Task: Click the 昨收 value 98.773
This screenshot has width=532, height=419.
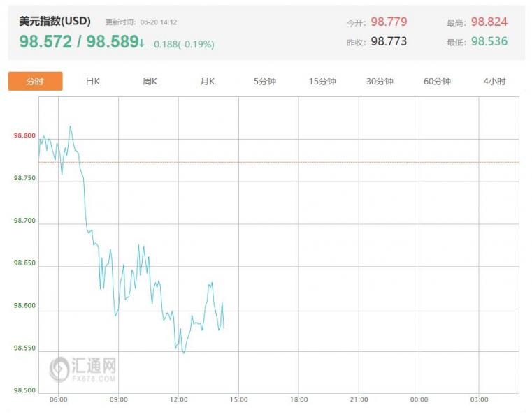Action: coord(389,42)
